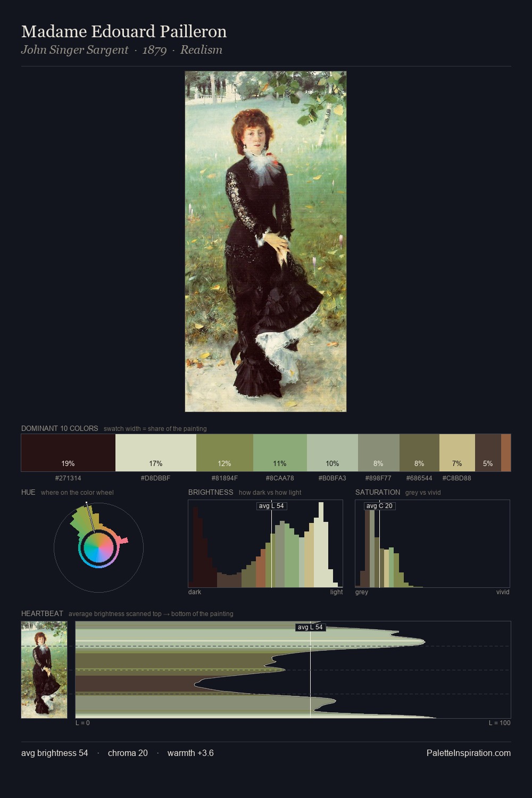The image size is (532, 798).
Task: Click the 'HUE' section heading
Action: coord(28,492)
